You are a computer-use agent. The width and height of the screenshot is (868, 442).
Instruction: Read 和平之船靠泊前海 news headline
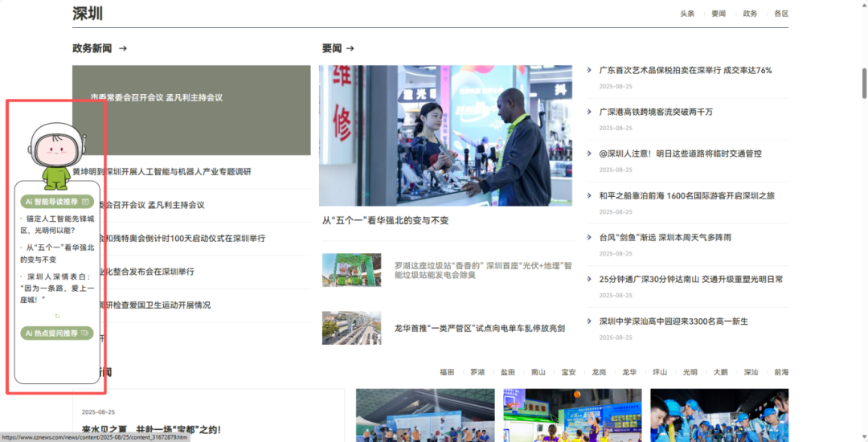point(686,195)
